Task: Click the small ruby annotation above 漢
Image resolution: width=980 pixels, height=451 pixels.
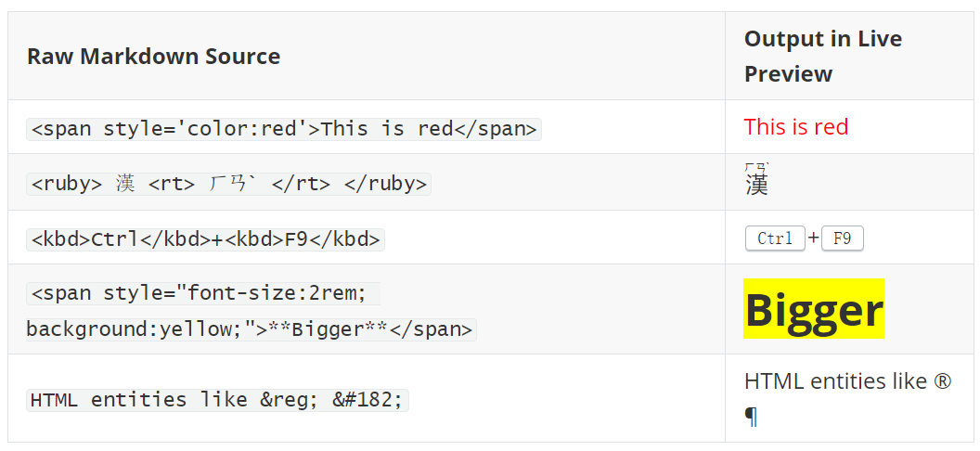Action: point(756,167)
